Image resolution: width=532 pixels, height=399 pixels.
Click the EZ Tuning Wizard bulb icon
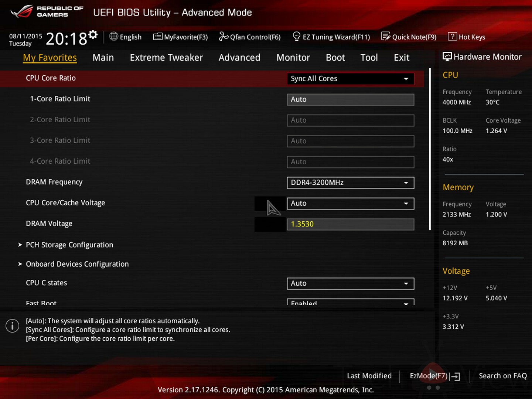296,36
